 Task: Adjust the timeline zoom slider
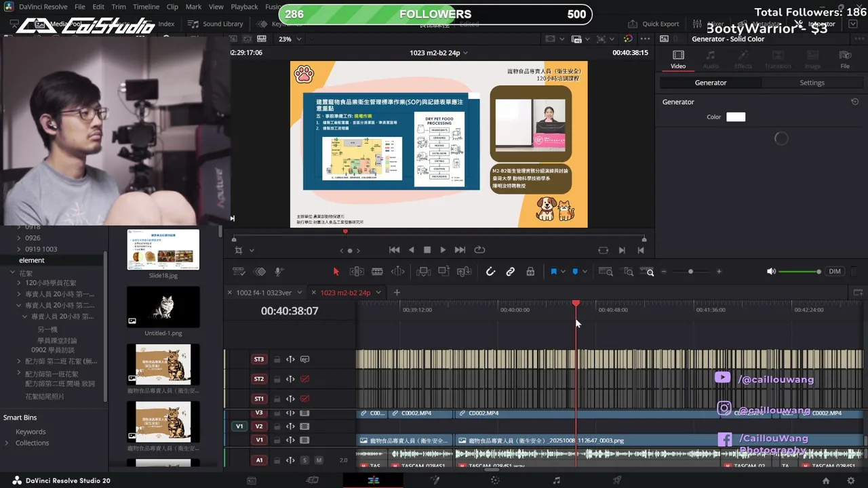coord(691,272)
